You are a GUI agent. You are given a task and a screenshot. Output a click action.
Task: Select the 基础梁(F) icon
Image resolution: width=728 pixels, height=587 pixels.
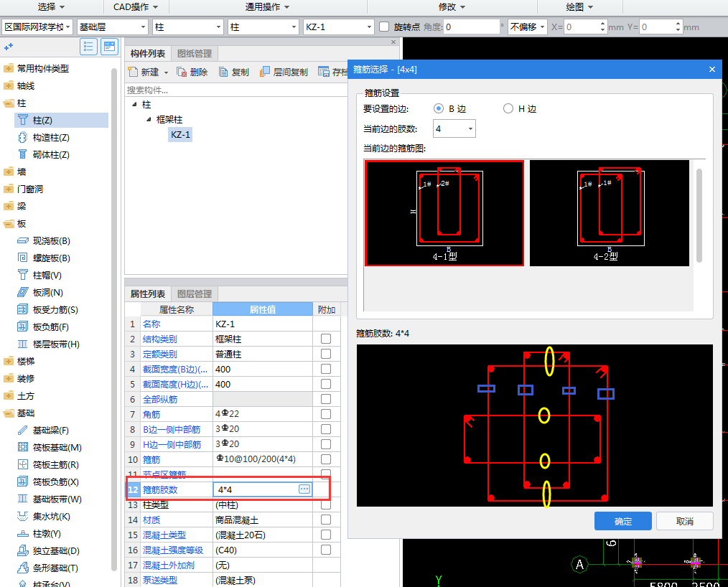[x=23, y=430]
